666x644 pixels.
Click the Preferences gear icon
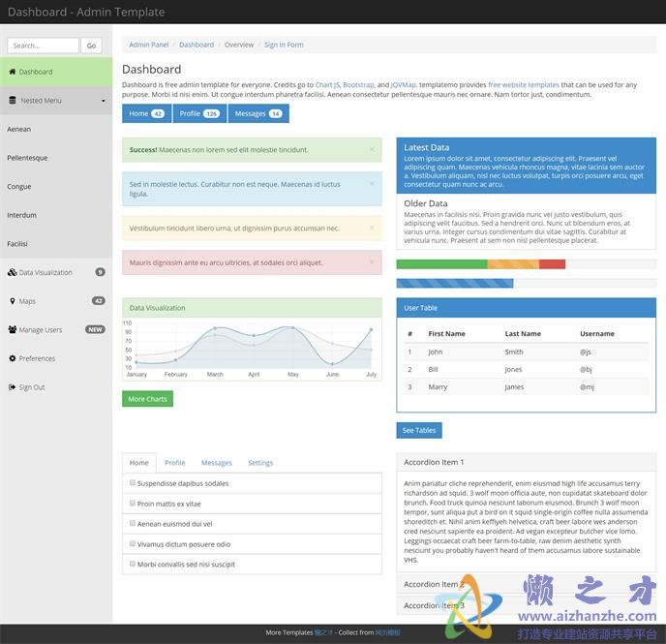point(13,359)
